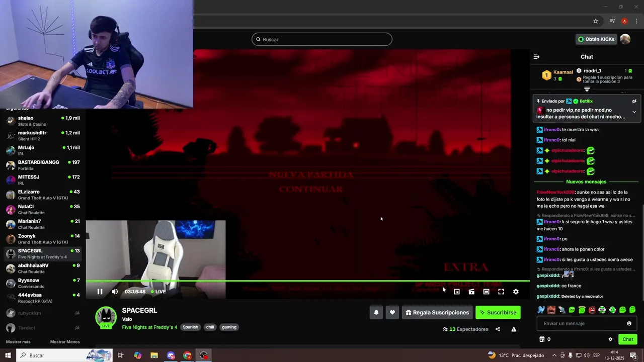
Task: Click the Buscar search field
Action: tap(322, 39)
